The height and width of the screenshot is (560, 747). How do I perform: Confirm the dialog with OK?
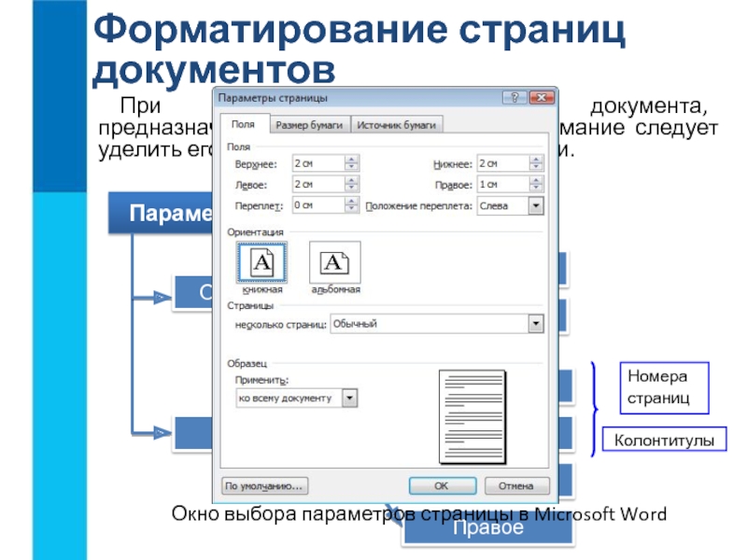pos(442,486)
